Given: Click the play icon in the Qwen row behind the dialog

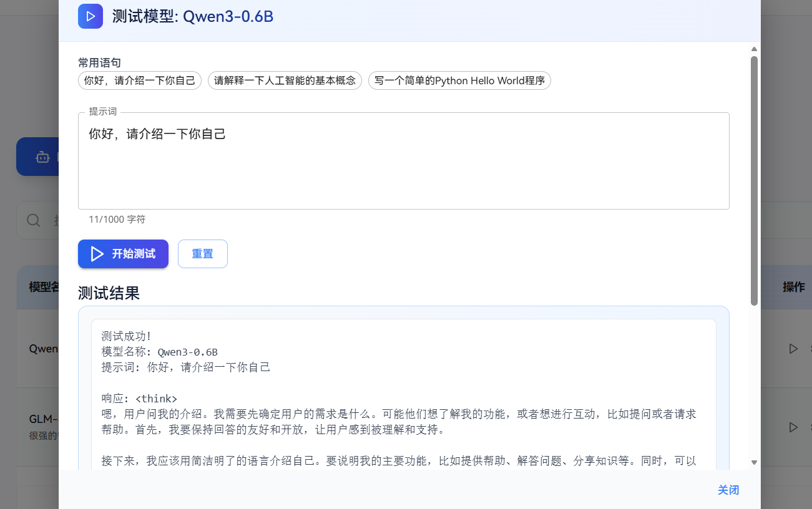Looking at the screenshot, I should coord(793,349).
